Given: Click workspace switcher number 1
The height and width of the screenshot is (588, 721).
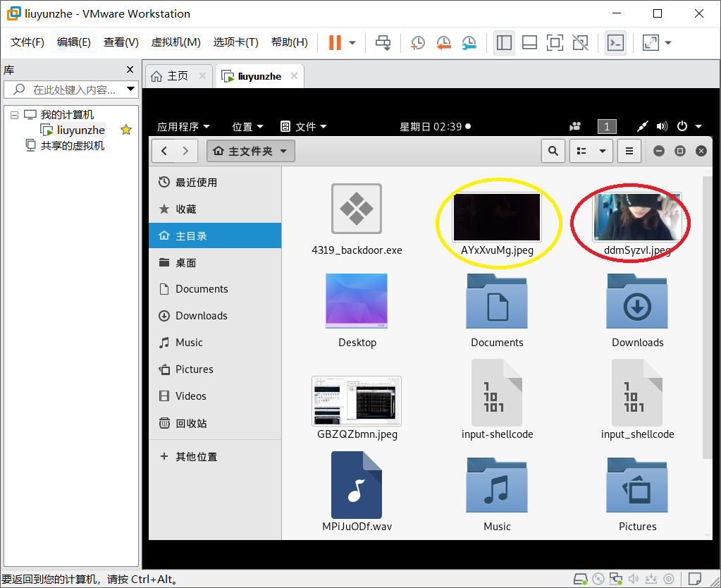Looking at the screenshot, I should 607,126.
